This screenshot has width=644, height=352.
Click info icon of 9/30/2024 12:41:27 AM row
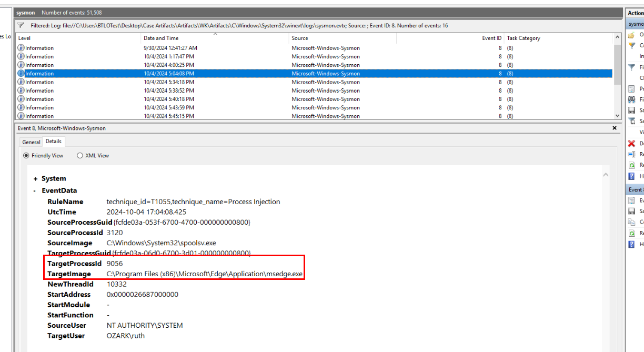(x=21, y=48)
